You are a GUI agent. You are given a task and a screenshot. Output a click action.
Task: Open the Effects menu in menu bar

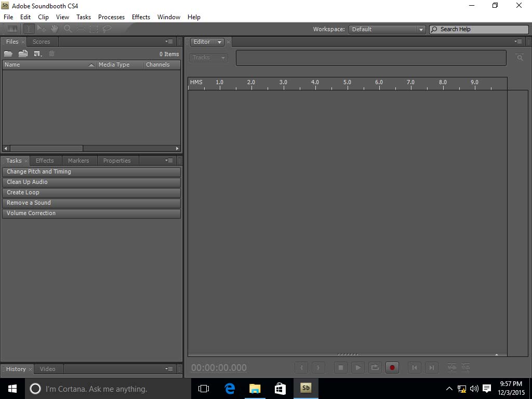point(141,17)
